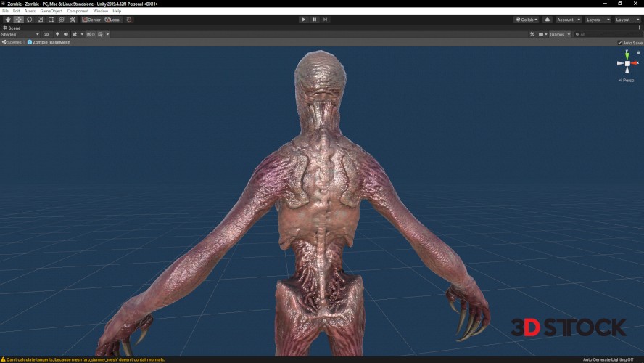Click the tangent warning message
Image resolution: width=644 pixels, height=363 pixels.
tap(86, 359)
